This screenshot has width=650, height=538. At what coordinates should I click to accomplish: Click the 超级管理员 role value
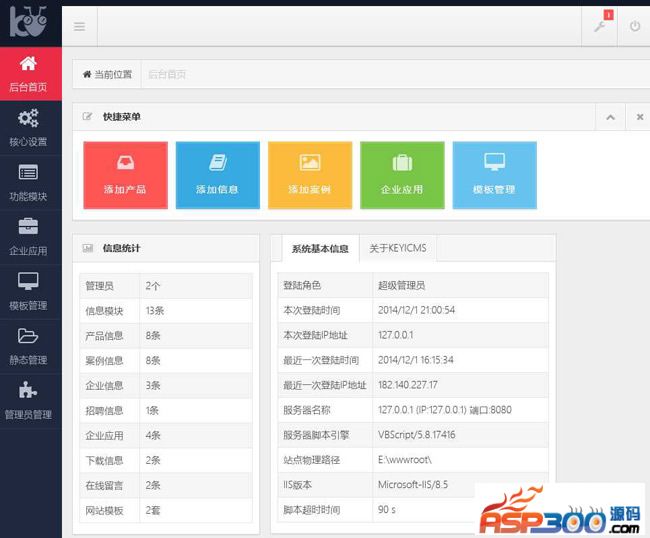pos(401,285)
